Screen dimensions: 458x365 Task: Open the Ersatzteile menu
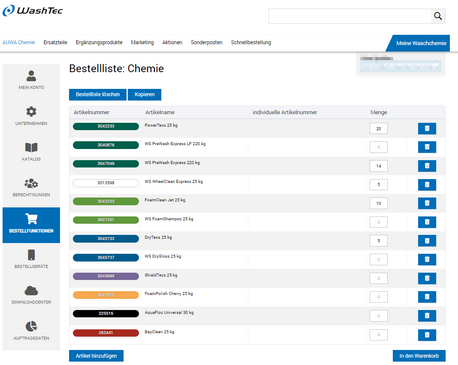(x=55, y=42)
